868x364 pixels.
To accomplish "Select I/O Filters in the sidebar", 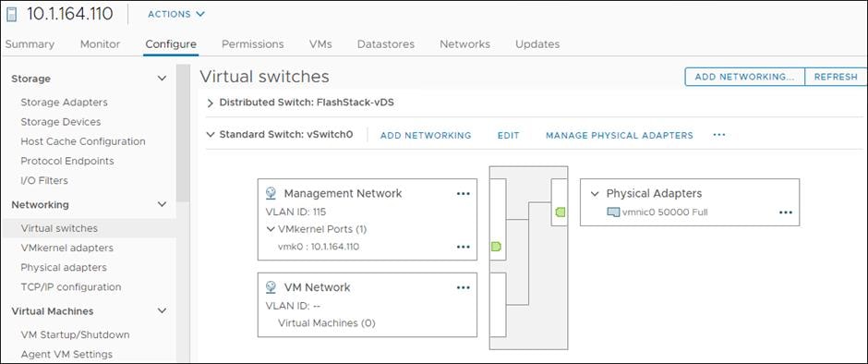I will pyautogui.click(x=44, y=181).
